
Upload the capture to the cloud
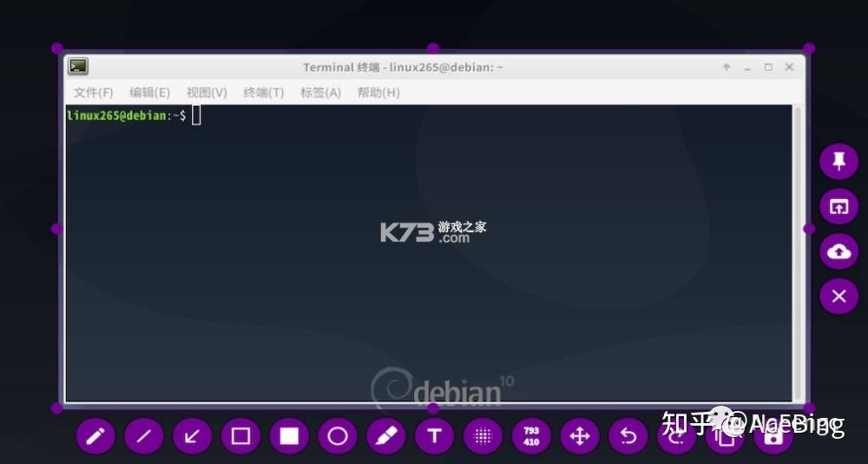839,252
